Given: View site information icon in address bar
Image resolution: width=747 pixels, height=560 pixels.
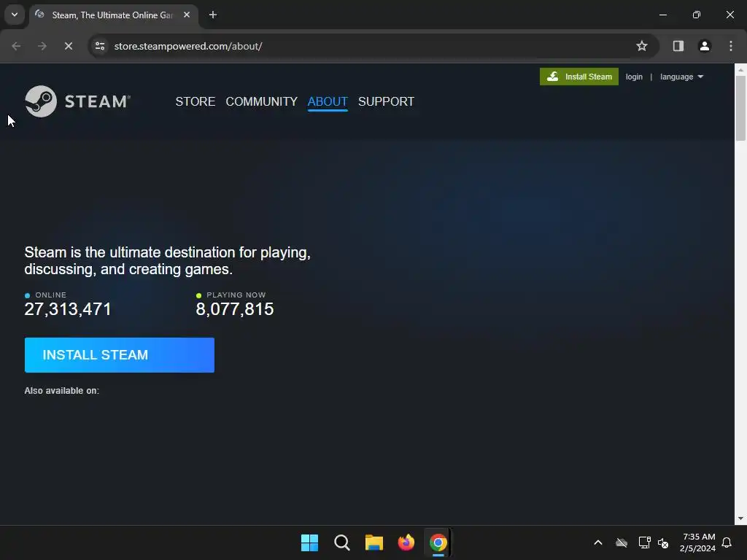Looking at the screenshot, I should click(x=100, y=46).
